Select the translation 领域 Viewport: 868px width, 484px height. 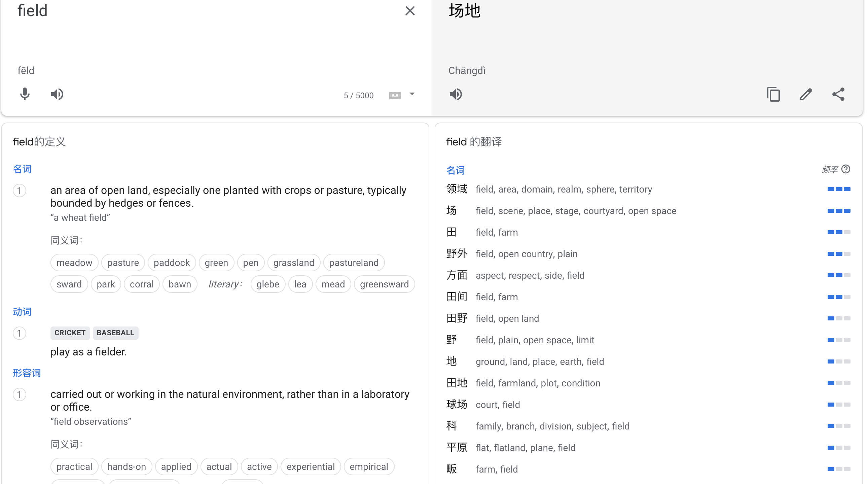(457, 189)
